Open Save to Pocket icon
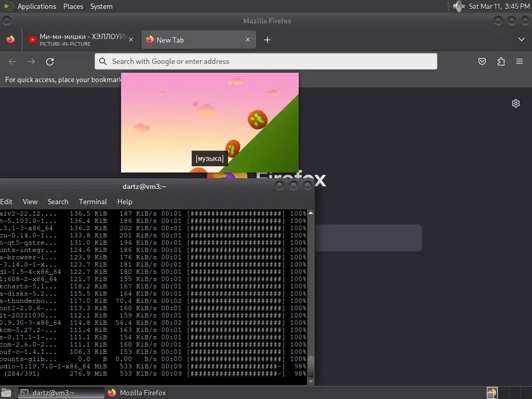Image resolution: width=532 pixels, height=399 pixels. tap(482, 61)
